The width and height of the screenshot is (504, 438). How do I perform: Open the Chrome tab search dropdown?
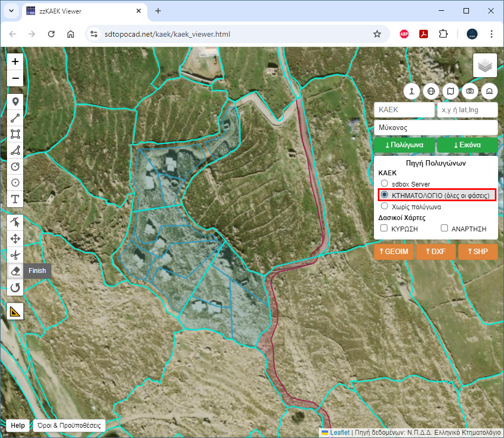tap(12, 11)
